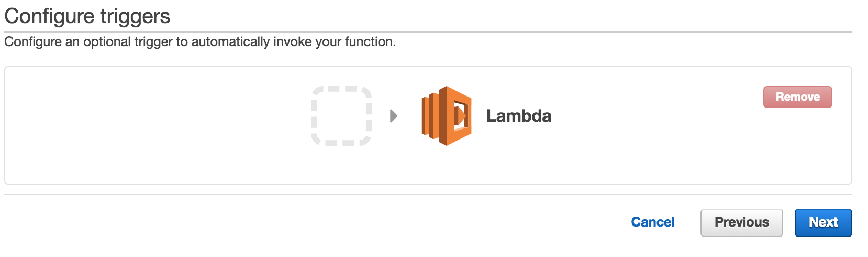Go to the Next step

coord(823,223)
